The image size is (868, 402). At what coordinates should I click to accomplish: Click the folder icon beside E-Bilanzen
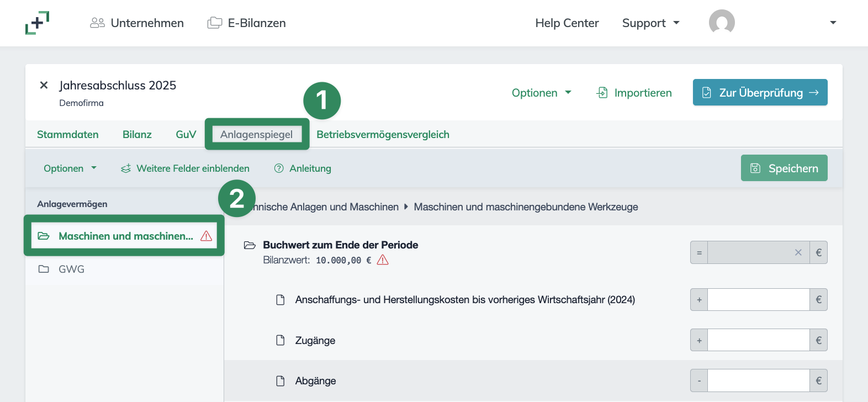coord(214,23)
